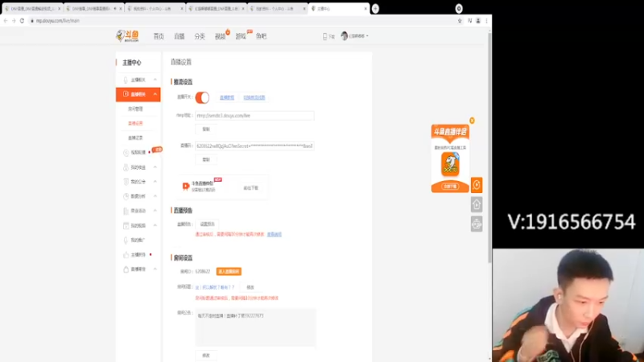The image size is (644, 362).
Task: Click the Douyu logo in header
Action: tap(127, 36)
